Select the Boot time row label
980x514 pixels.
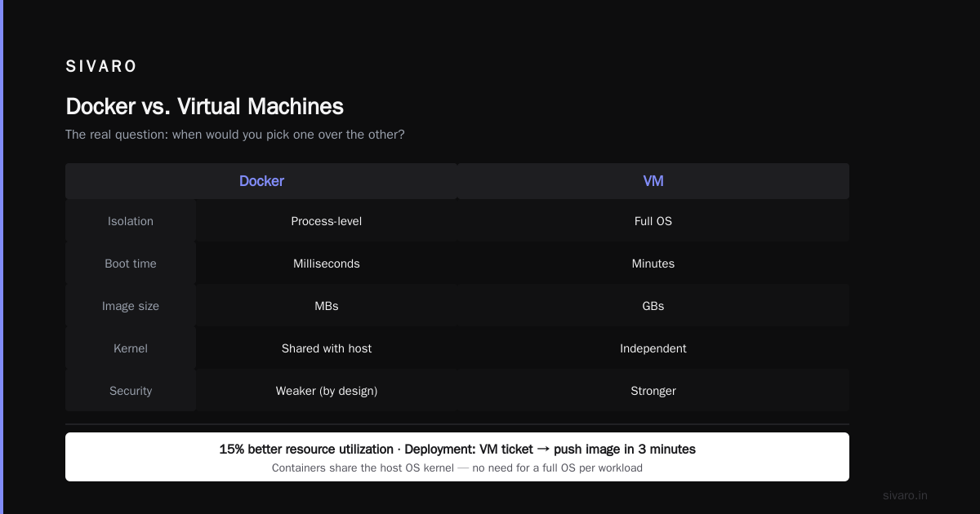131,264
